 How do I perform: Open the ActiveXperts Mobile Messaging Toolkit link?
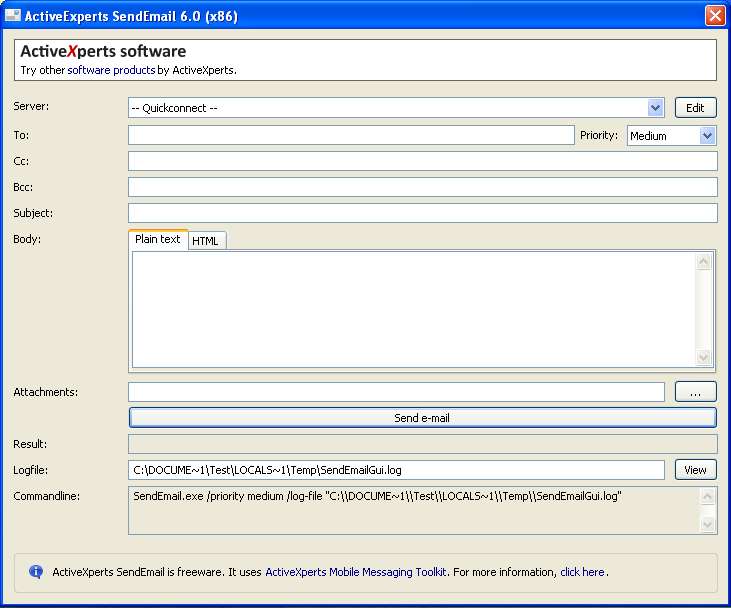[x=356, y=572]
